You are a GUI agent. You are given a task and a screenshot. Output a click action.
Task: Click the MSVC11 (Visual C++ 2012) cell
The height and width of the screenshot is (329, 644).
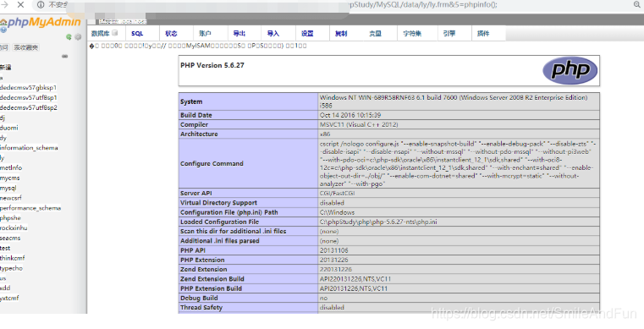359,124
